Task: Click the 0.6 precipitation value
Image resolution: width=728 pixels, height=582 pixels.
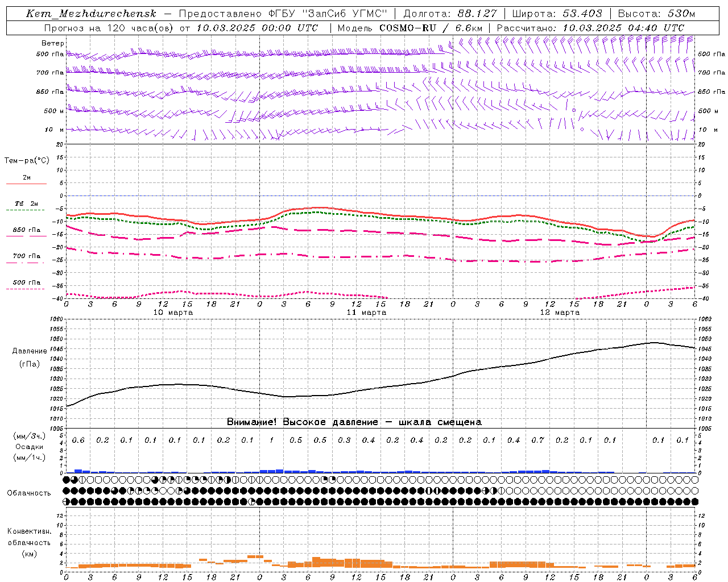Action: point(78,440)
